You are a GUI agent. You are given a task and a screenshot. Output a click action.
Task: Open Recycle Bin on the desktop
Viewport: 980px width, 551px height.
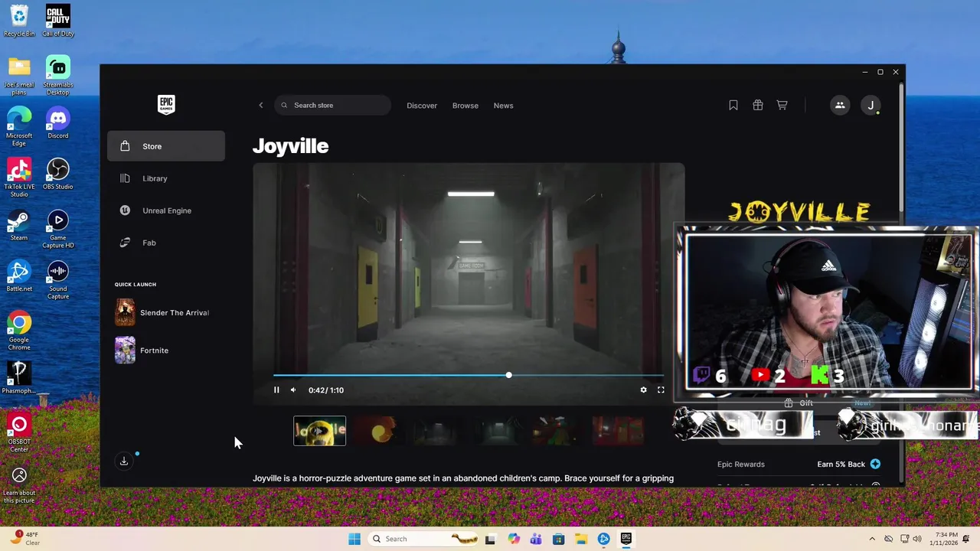19,21
